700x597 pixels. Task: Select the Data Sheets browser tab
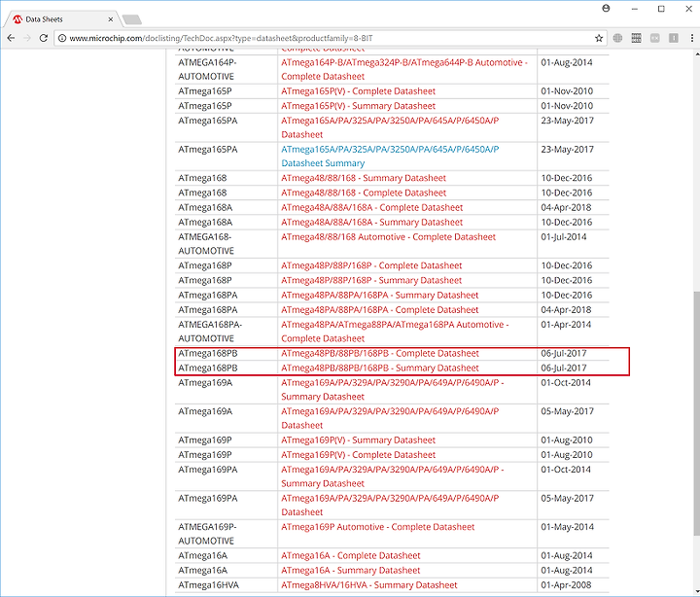(63, 19)
